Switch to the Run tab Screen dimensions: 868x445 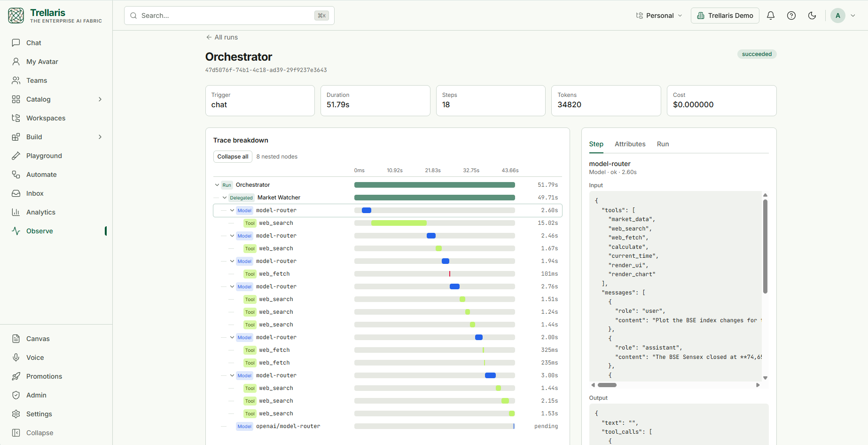(x=663, y=144)
